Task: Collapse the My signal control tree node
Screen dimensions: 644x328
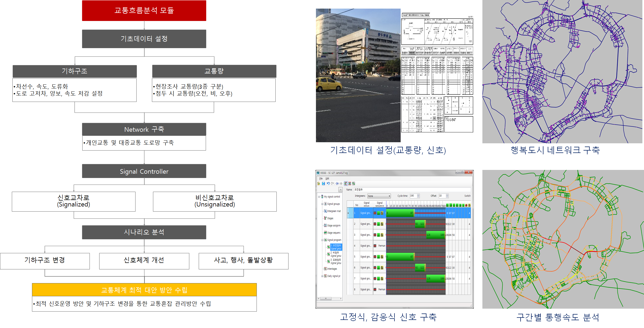Action: click(x=319, y=197)
